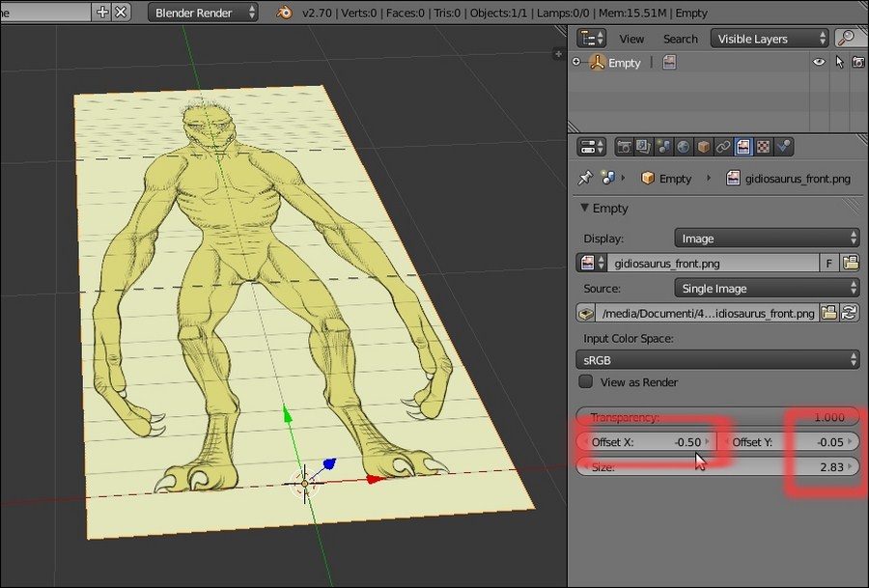Toggle selectability of Empty with the arrow icon
Image resolution: width=869 pixels, height=588 pixels.
click(839, 62)
